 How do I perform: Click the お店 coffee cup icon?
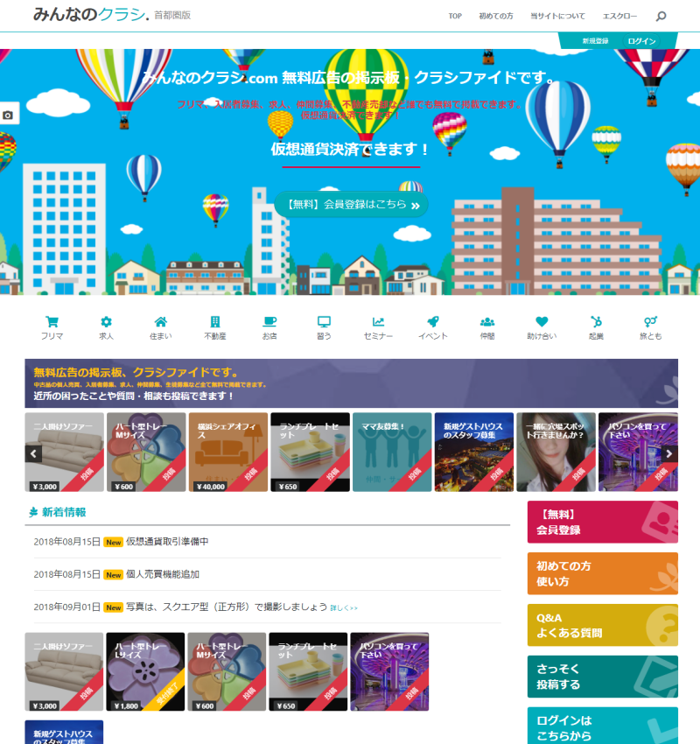coord(269,322)
